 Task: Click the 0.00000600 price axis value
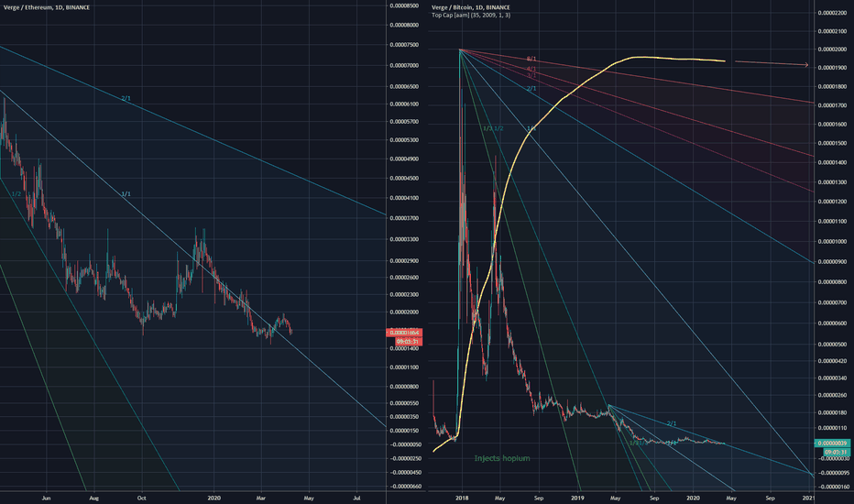tap(833, 323)
